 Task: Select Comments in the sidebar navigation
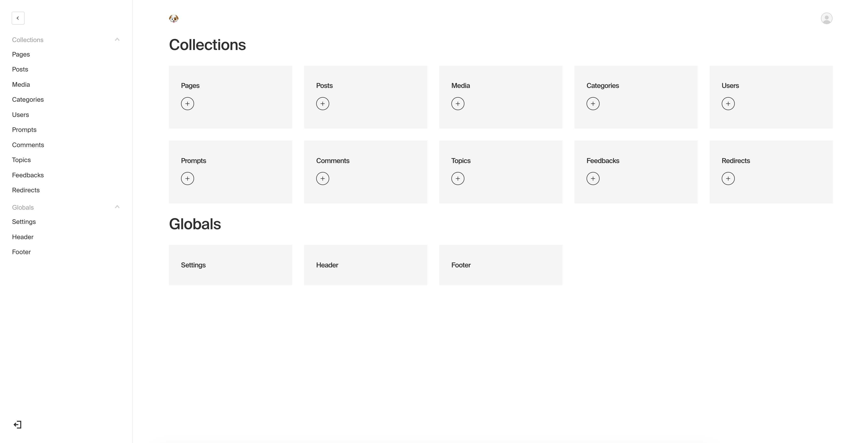(x=28, y=145)
